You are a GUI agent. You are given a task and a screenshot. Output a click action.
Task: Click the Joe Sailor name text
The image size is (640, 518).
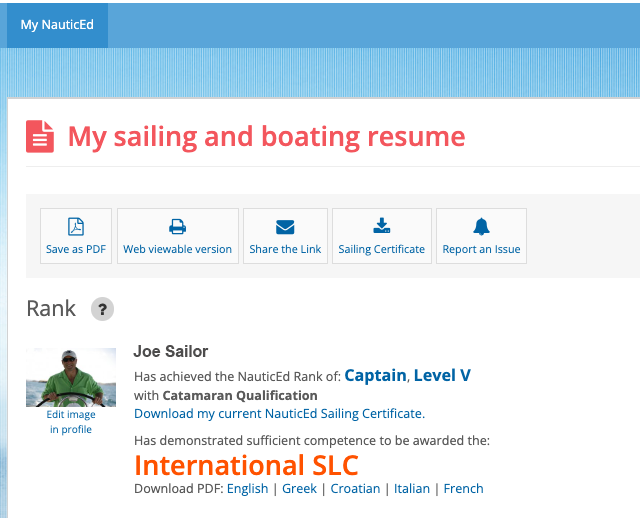click(x=171, y=351)
